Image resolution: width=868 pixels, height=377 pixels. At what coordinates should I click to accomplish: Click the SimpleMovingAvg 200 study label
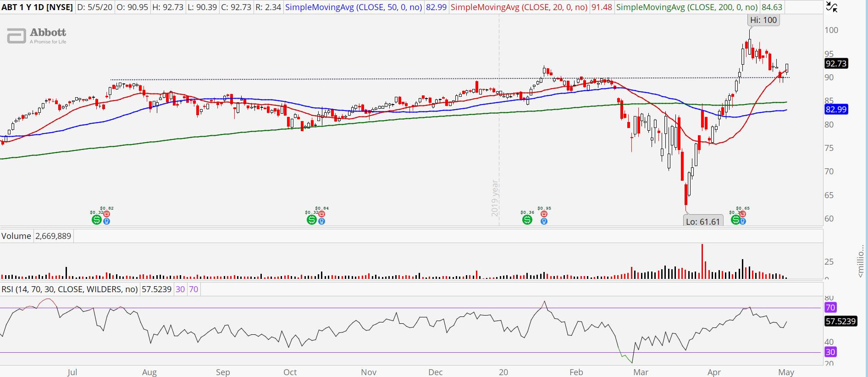(x=687, y=7)
